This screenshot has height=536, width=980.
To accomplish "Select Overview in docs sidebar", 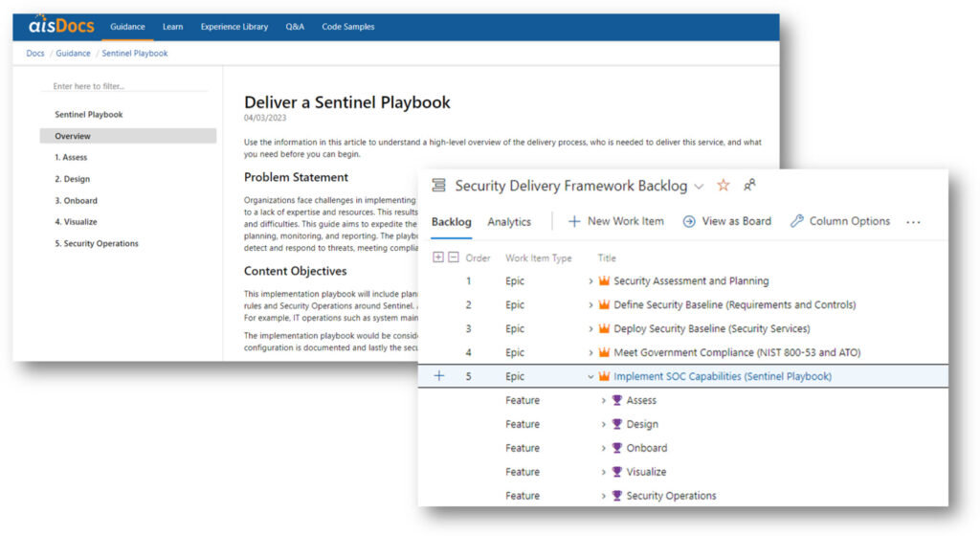I will [128, 136].
